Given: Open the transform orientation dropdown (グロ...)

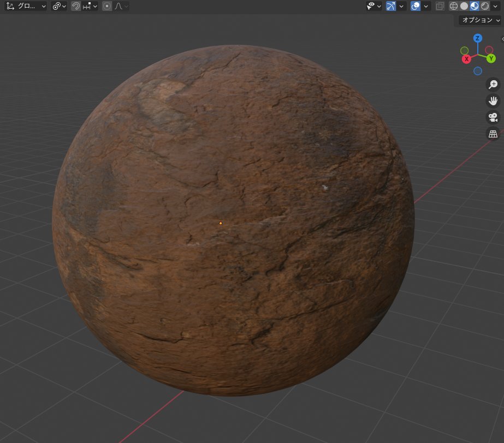Looking at the screenshot, I should click(26, 6).
